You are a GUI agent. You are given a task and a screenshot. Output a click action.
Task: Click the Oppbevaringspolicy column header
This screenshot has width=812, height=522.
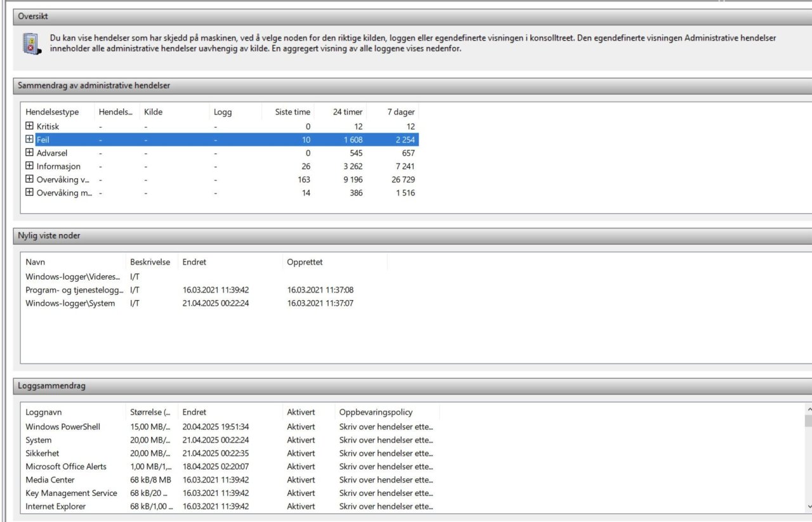(376, 412)
